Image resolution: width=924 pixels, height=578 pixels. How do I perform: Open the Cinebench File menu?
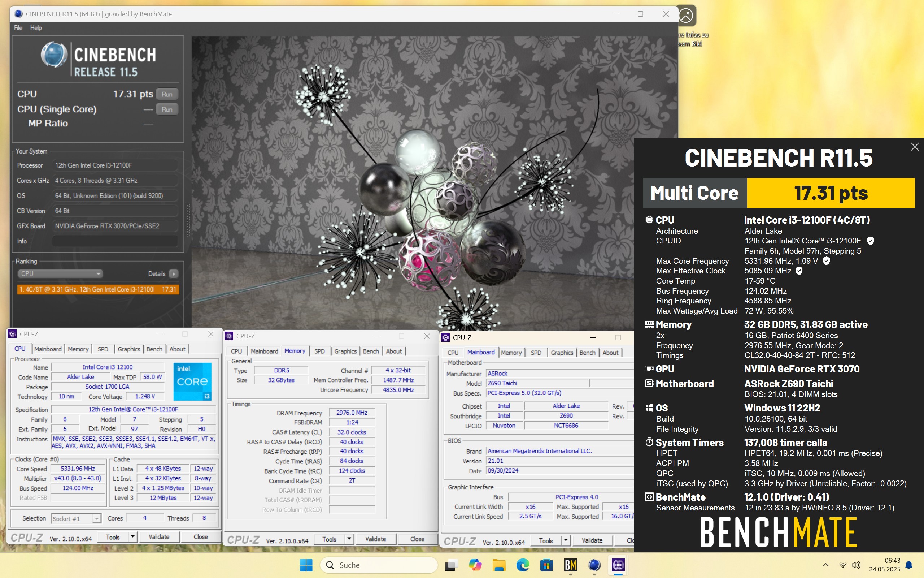(x=18, y=27)
